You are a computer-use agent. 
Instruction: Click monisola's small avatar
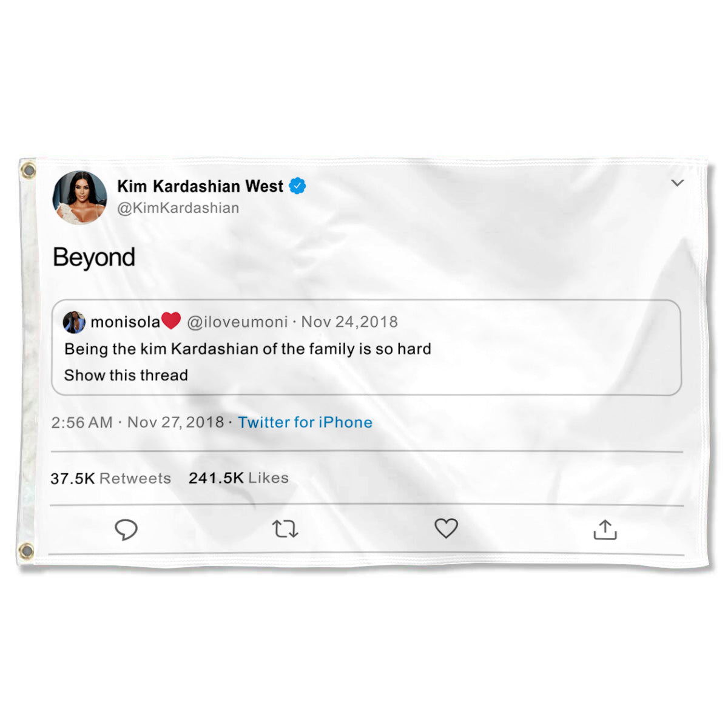[74, 322]
